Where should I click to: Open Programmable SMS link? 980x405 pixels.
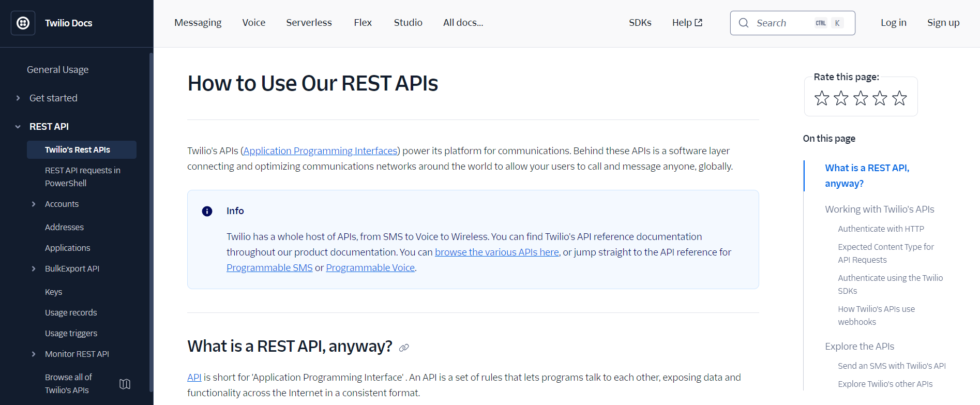point(269,267)
